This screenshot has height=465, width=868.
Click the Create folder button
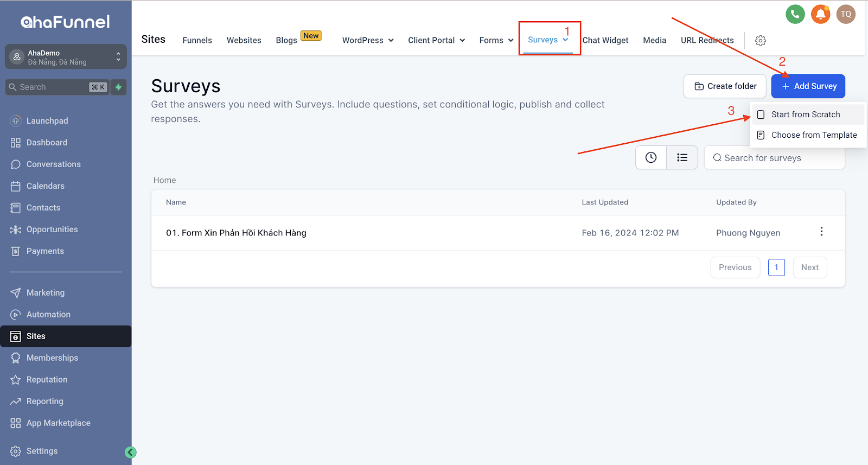click(x=725, y=86)
